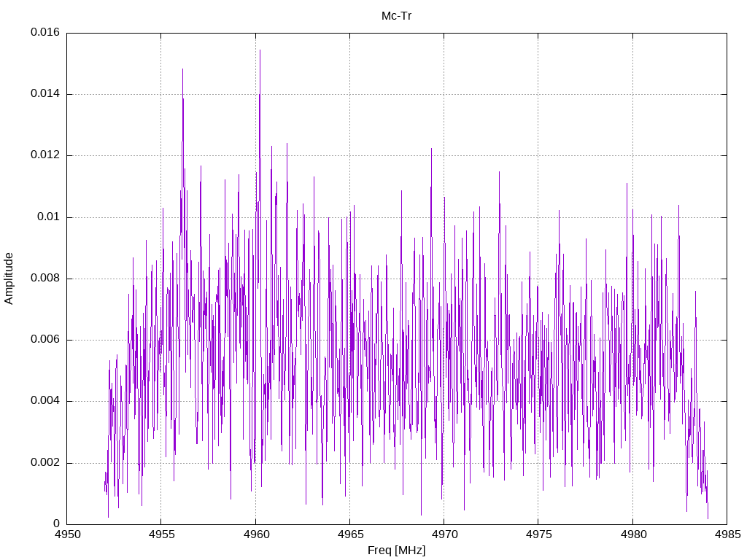Click the y-axis tick label 0.002
The image size is (747, 560).
[45, 463]
